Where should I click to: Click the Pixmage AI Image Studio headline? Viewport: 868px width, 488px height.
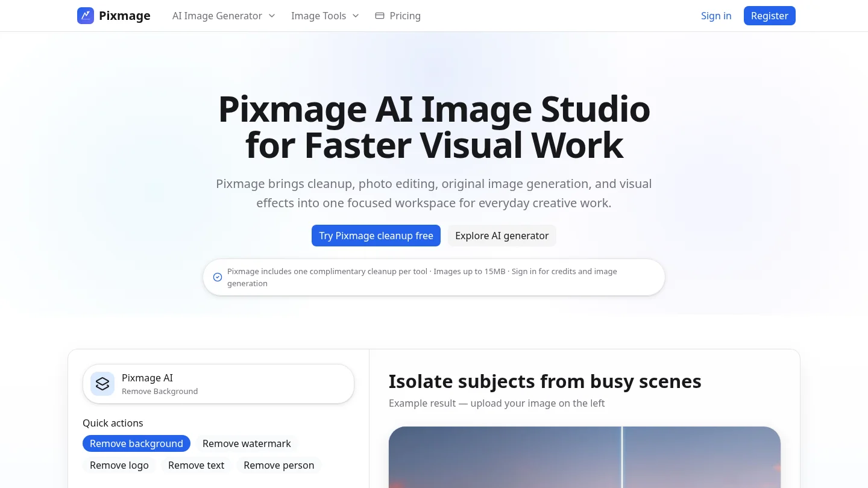click(434, 127)
